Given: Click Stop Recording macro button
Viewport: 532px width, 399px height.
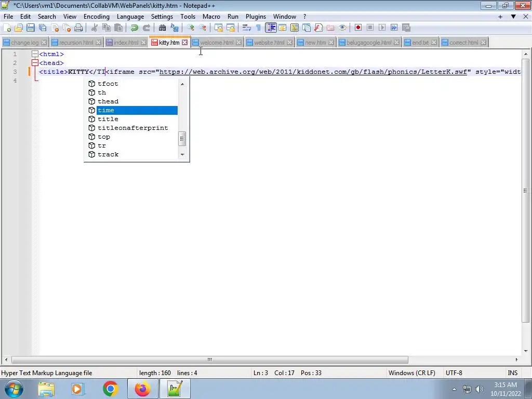Looking at the screenshot, I should click(x=370, y=28).
